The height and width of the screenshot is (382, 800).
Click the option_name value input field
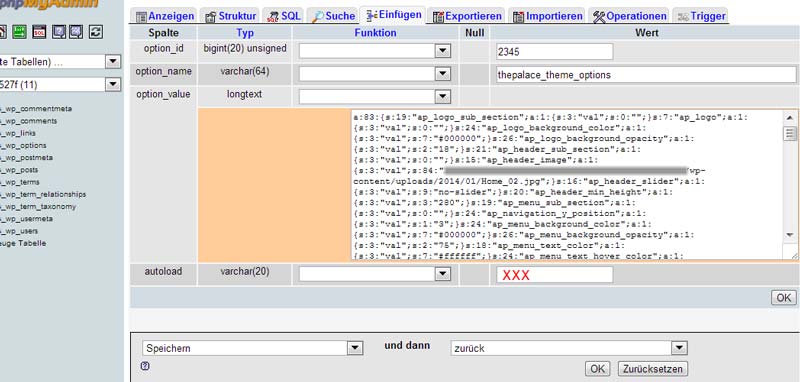(x=646, y=75)
